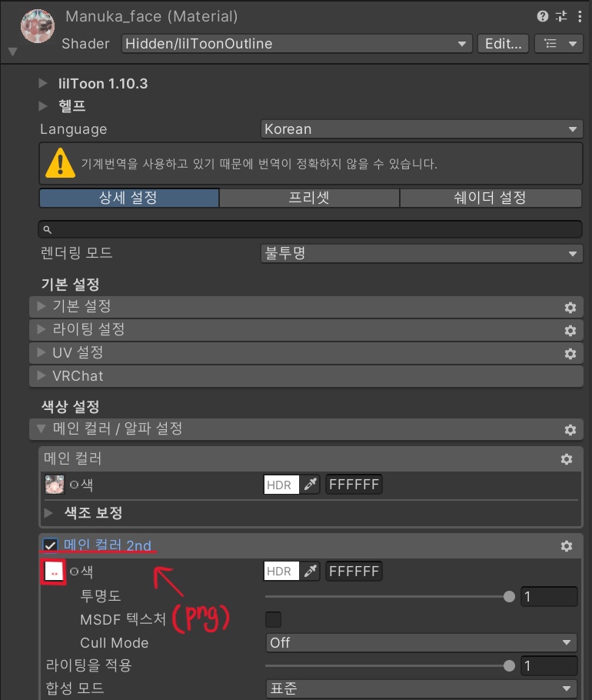Open the Shader dropdown Hidden/lilToonOutline
The height and width of the screenshot is (700, 592).
(297, 44)
